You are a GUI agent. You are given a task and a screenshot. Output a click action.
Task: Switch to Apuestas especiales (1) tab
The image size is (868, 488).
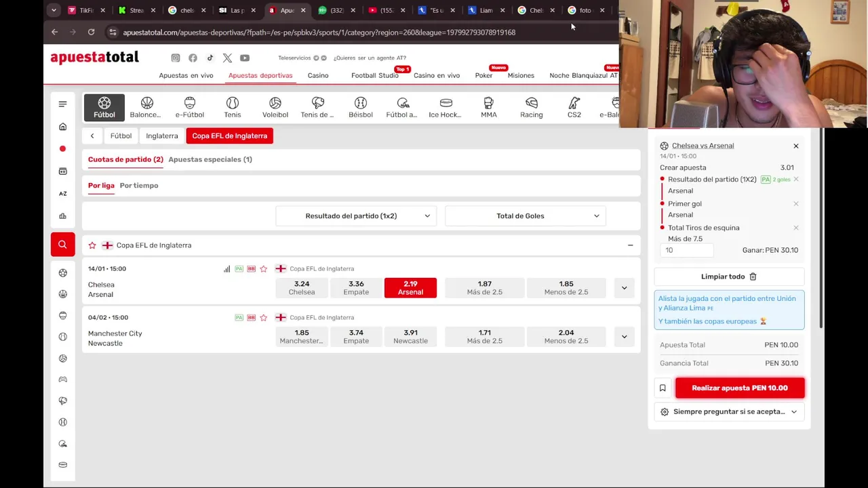[x=210, y=159]
